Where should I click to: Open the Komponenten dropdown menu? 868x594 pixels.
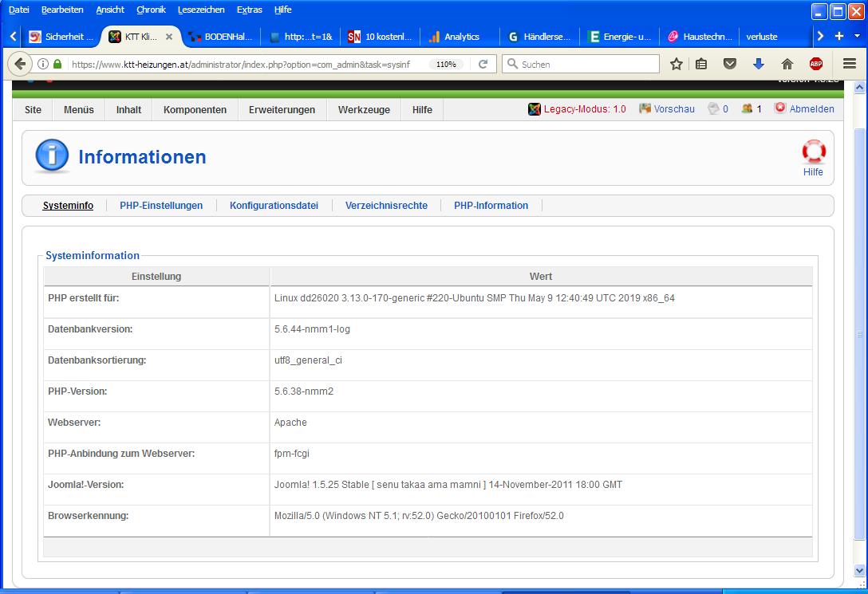195,110
